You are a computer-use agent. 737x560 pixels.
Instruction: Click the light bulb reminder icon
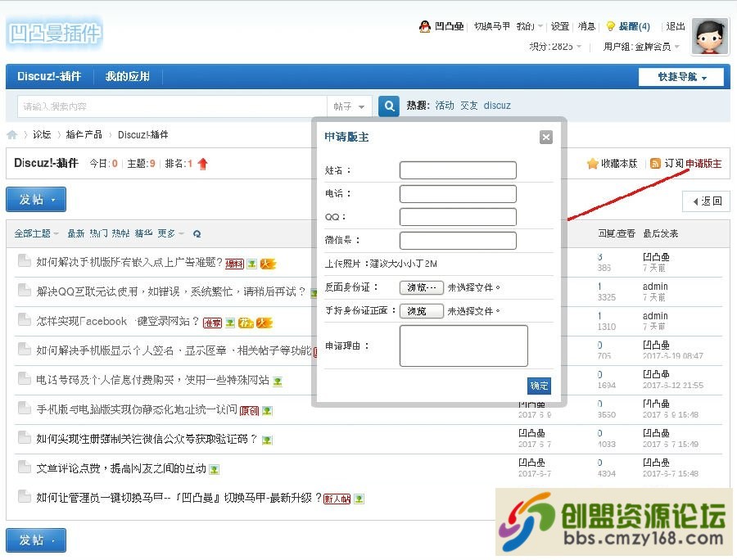[x=610, y=26]
